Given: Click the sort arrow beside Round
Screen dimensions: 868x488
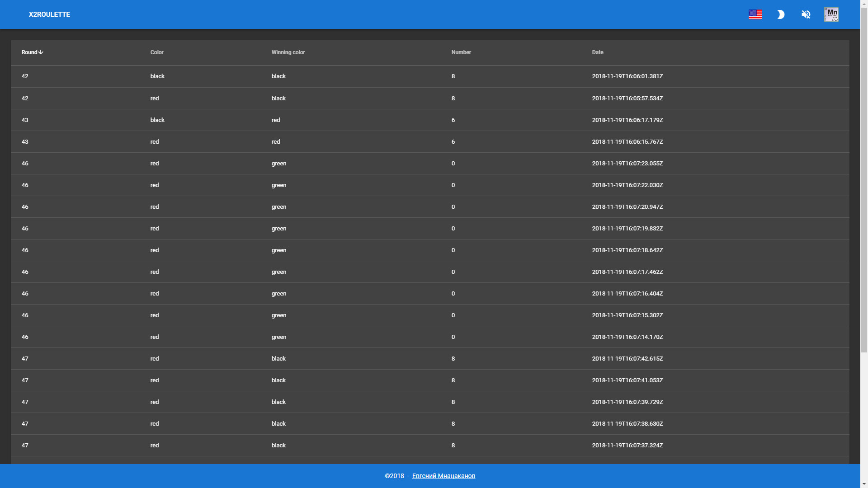Looking at the screenshot, I should 41,52.
